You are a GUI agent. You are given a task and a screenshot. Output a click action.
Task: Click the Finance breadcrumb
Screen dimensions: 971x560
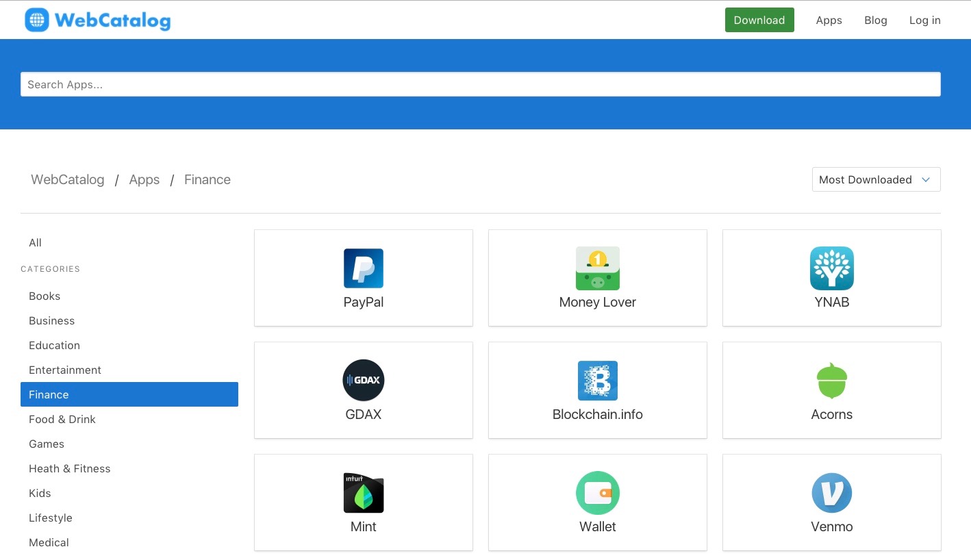click(207, 179)
